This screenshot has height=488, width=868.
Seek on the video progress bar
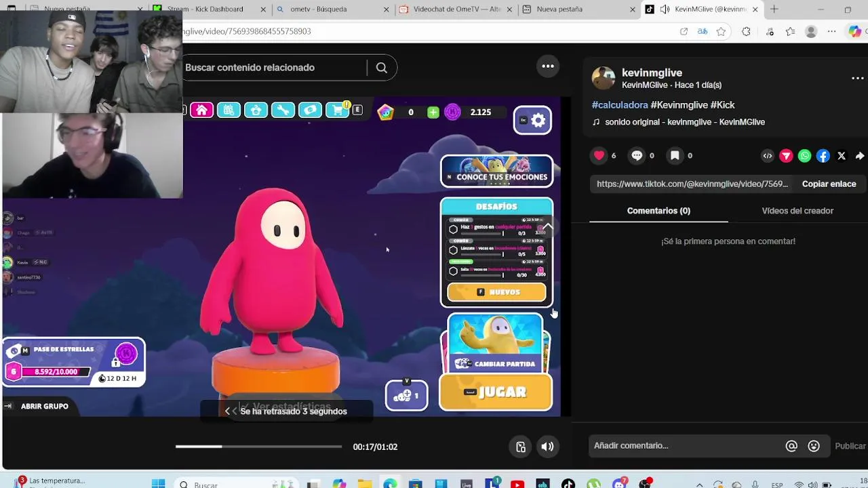coord(258,447)
